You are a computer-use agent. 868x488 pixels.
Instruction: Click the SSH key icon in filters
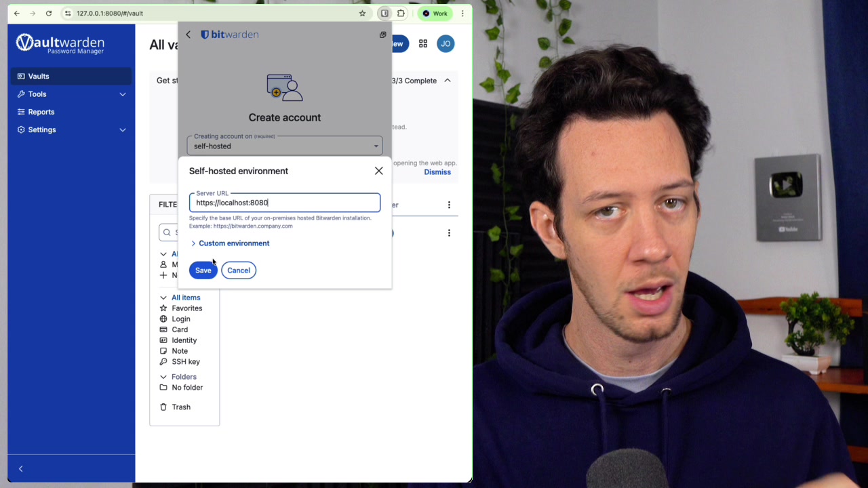pos(163,362)
